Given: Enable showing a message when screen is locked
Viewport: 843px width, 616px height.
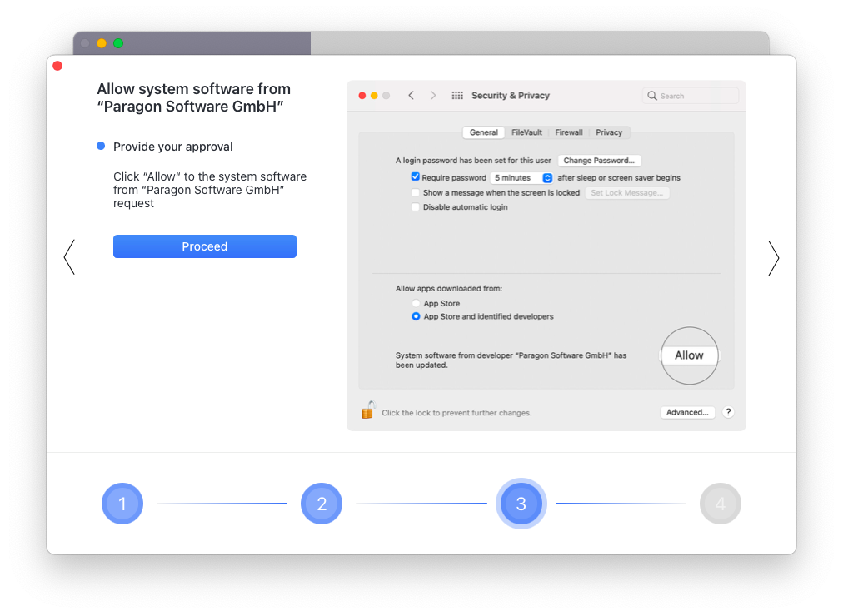Looking at the screenshot, I should point(415,192).
